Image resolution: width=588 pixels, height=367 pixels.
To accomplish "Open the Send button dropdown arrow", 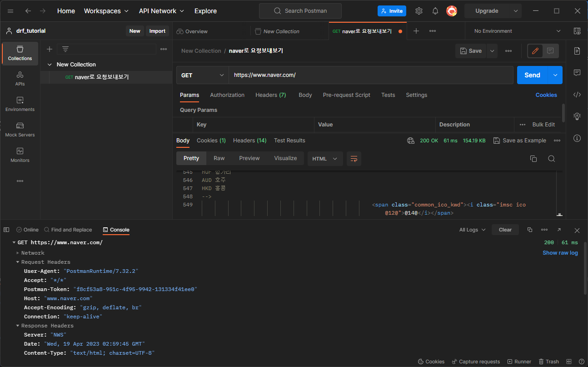I will 555,75.
